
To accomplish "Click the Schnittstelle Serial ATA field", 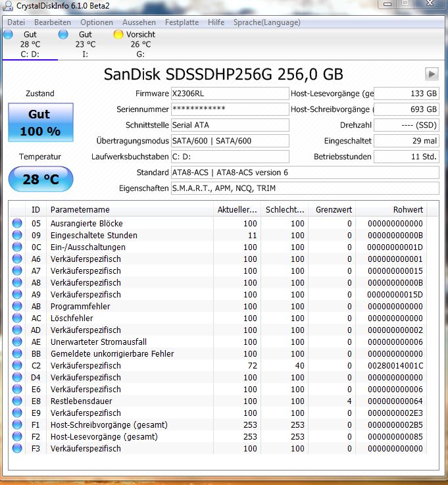I will pos(230,125).
